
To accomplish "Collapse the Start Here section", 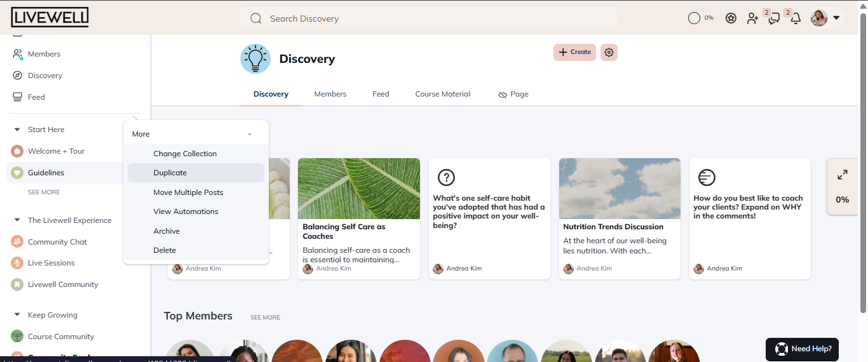I will point(17,130).
